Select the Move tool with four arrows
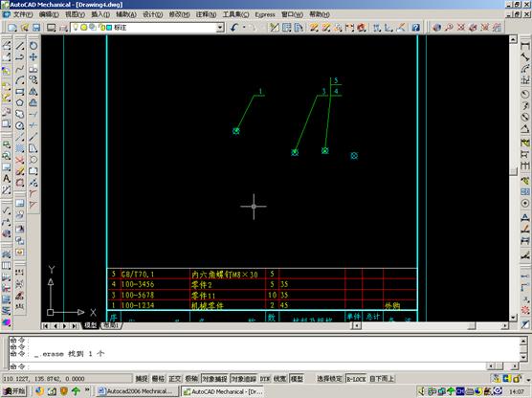Image resolution: width=532 pixels, height=398 pixels. tap(33, 57)
